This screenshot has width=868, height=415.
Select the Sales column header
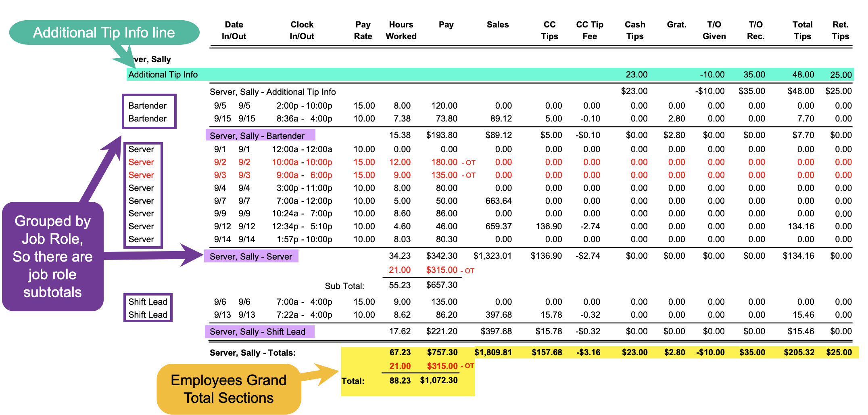[x=497, y=25]
